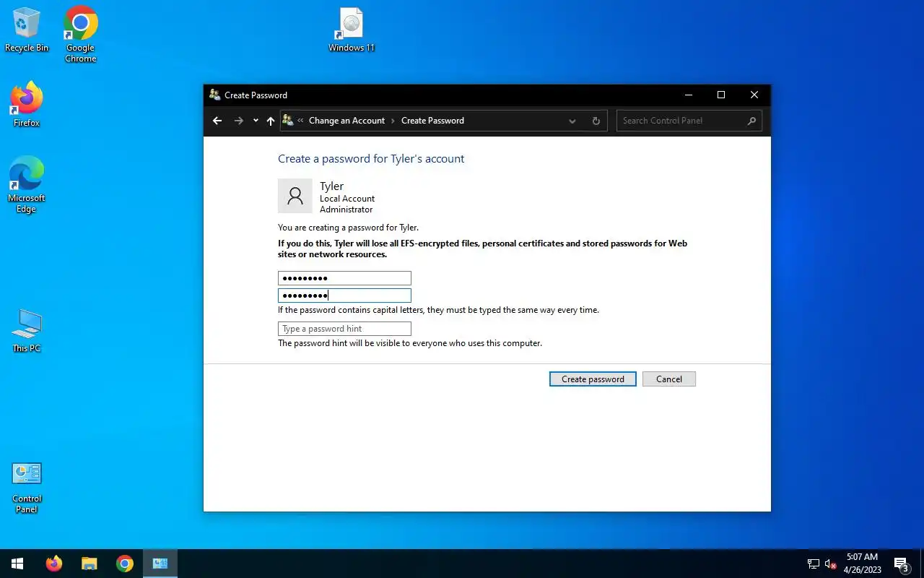
Task: Open the network status tray icon
Action: (813, 564)
